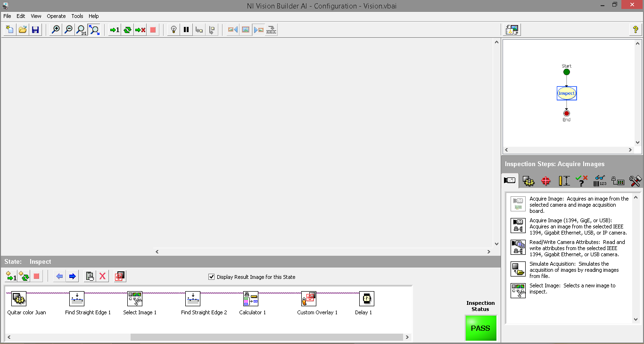Click the current image picture icon in toolbar
The image size is (644, 344).
[246, 30]
